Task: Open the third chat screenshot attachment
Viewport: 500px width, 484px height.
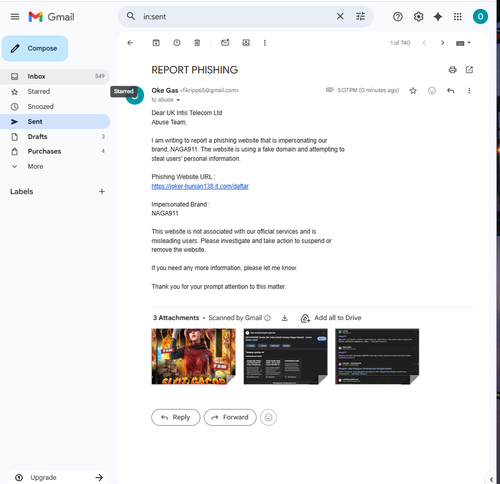Action: tap(377, 356)
